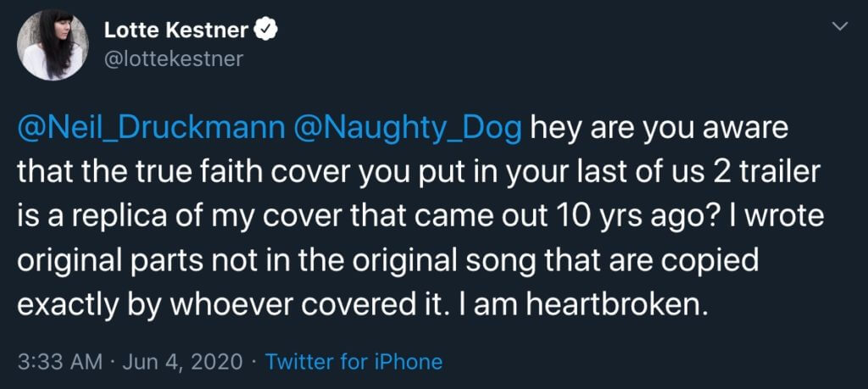Viewport: 868px width, 389px height.
Task: Open Lotte Kestner's profile picture
Action: 53,45
